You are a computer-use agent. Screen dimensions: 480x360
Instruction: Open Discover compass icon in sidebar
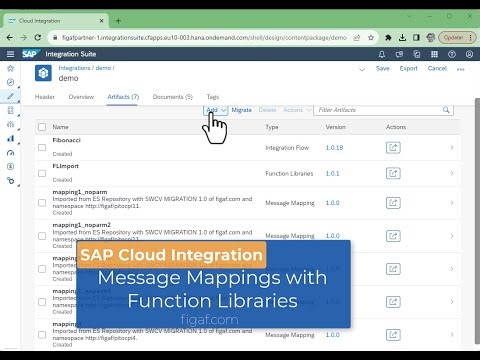point(11,82)
